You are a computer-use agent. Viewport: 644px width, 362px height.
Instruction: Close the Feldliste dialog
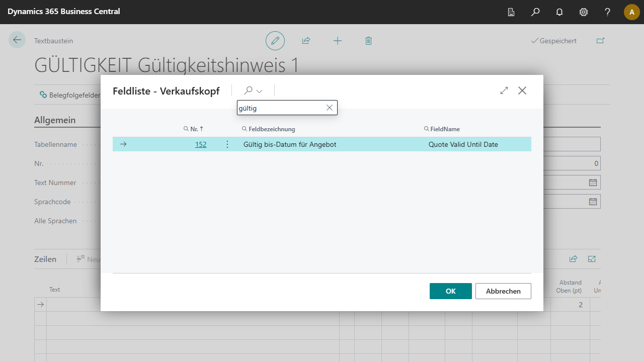[522, 90]
